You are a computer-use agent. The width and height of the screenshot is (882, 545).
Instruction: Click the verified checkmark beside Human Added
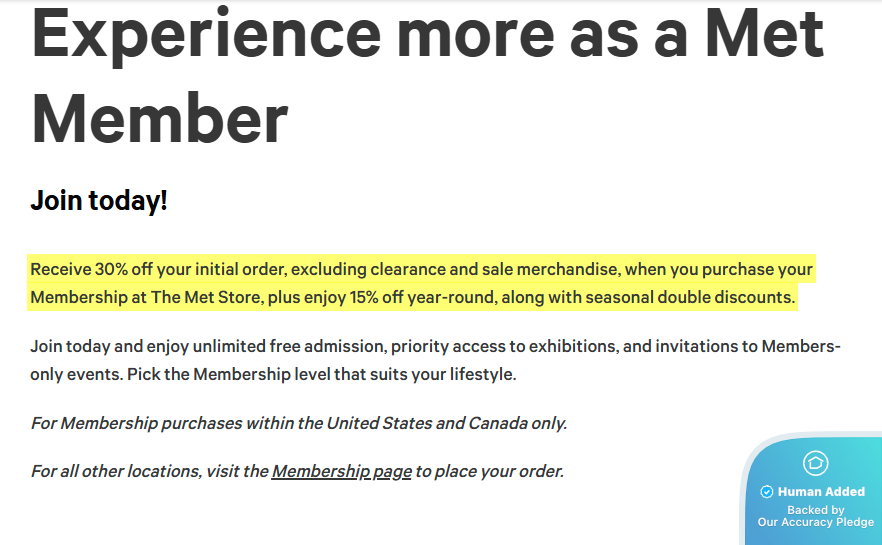[767, 492]
